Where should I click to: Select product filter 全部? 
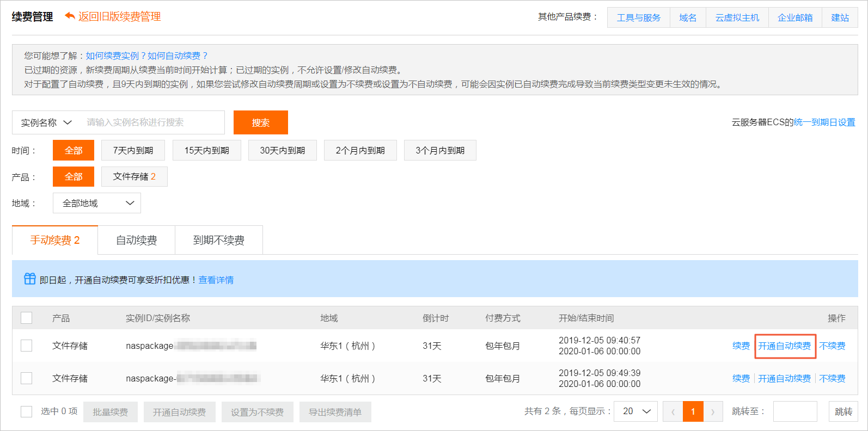pyautogui.click(x=74, y=176)
